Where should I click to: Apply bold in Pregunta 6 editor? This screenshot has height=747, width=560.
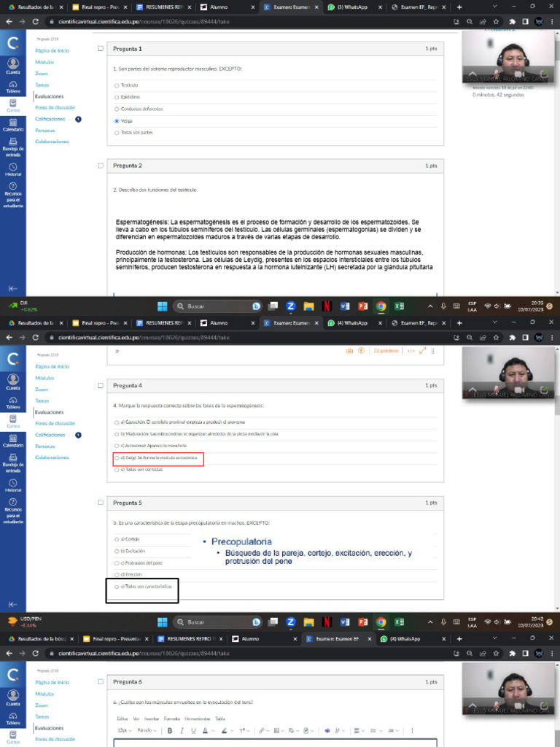[x=169, y=730]
